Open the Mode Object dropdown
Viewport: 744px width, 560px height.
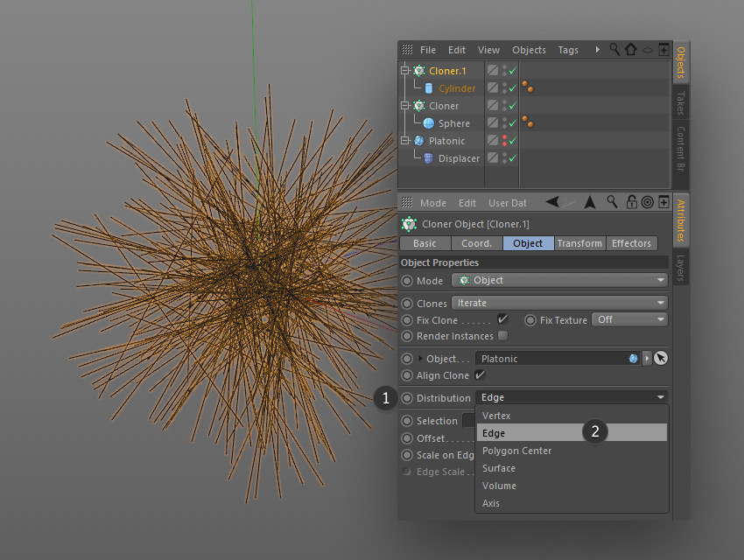click(x=559, y=280)
